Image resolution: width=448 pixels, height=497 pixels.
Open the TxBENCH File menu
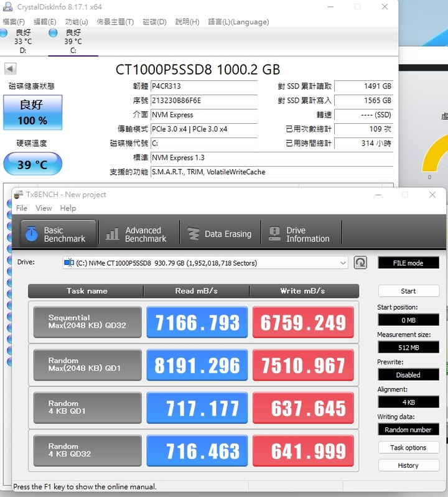pyautogui.click(x=22, y=208)
